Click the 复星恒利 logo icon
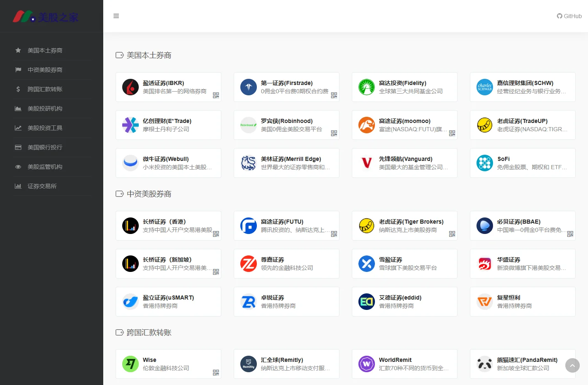The image size is (588, 385). pos(485,302)
